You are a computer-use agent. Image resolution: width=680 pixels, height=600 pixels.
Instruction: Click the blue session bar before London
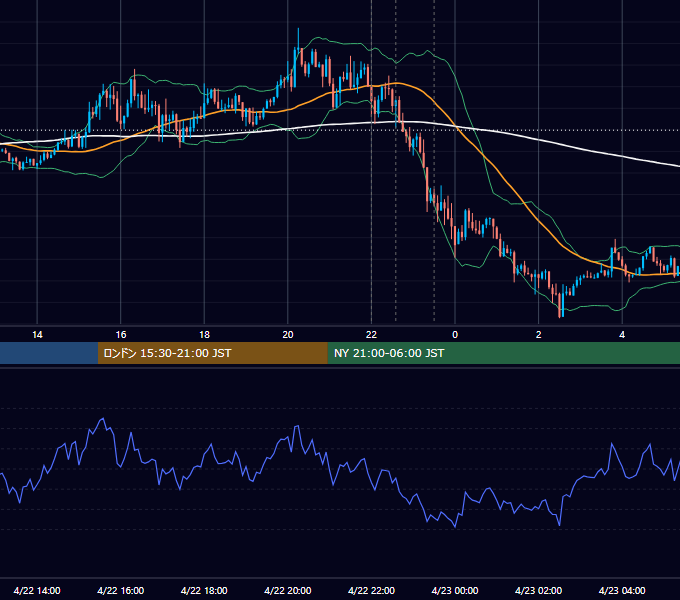click(49, 353)
